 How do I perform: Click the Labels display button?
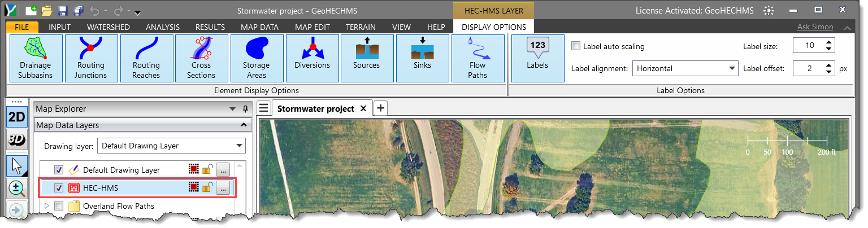[537, 59]
